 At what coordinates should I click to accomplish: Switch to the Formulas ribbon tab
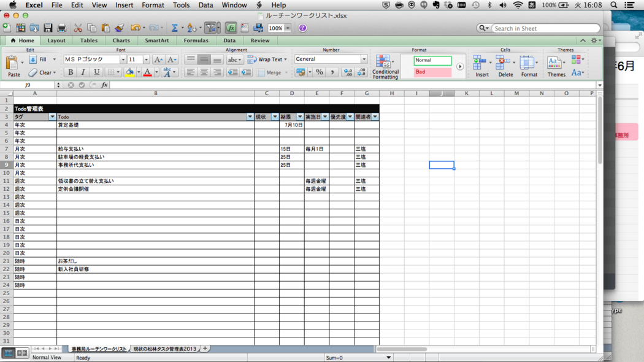[x=196, y=40]
